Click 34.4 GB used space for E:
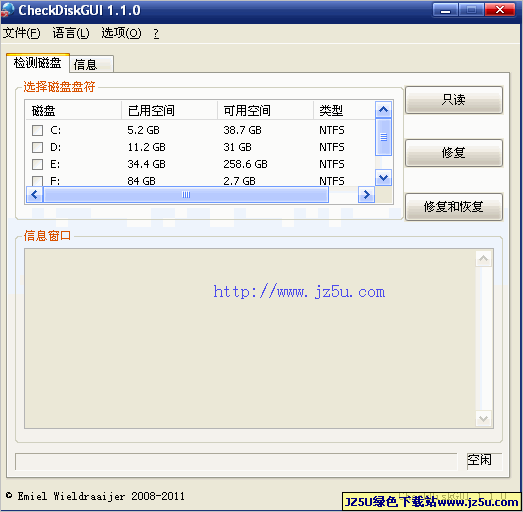Viewport: 523px width, 512px height. (x=146, y=164)
